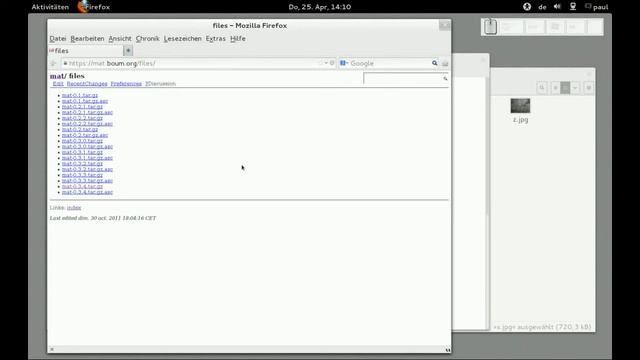Select the 'files' browser tab
640x360 pixels.
coord(86,51)
